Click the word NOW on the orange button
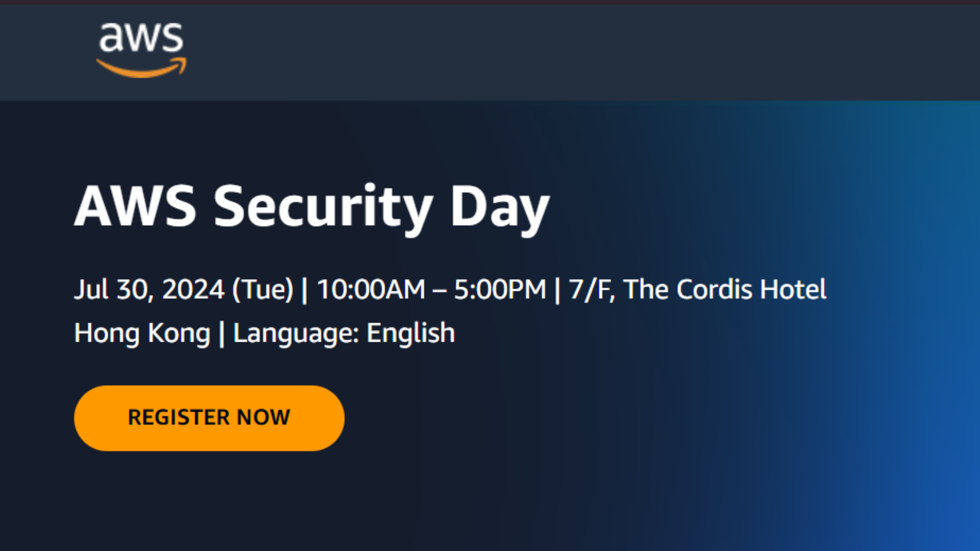This screenshot has height=551, width=980. (263, 418)
